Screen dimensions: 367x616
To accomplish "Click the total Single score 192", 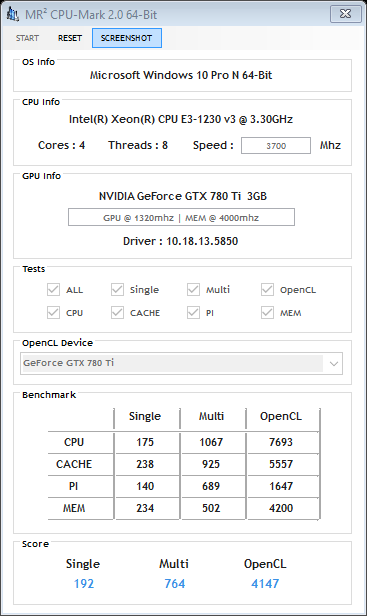I will pos(84,583).
